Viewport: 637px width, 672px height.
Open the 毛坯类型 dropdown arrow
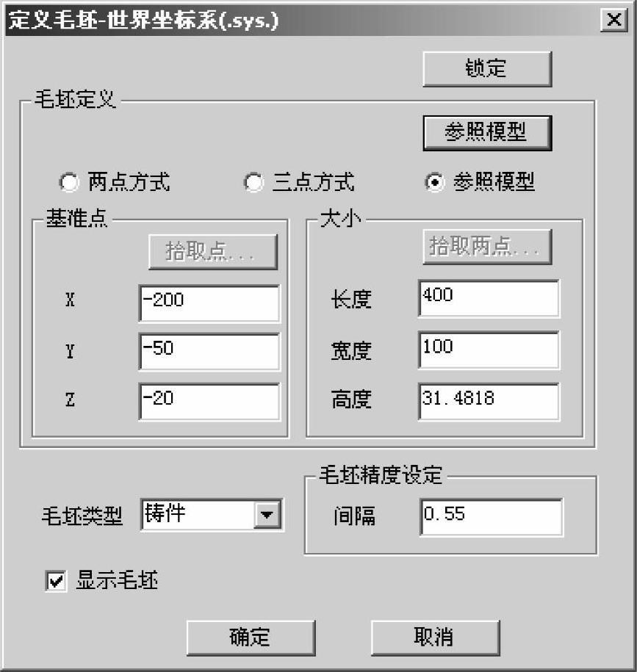267,514
